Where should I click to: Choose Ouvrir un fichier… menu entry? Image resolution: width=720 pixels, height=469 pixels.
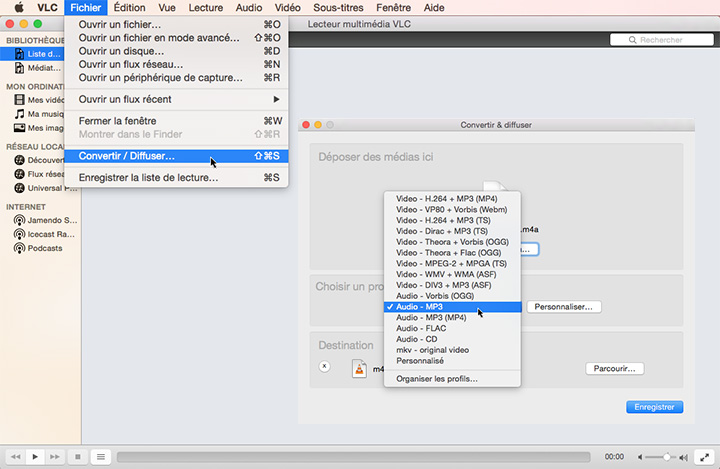click(176, 24)
